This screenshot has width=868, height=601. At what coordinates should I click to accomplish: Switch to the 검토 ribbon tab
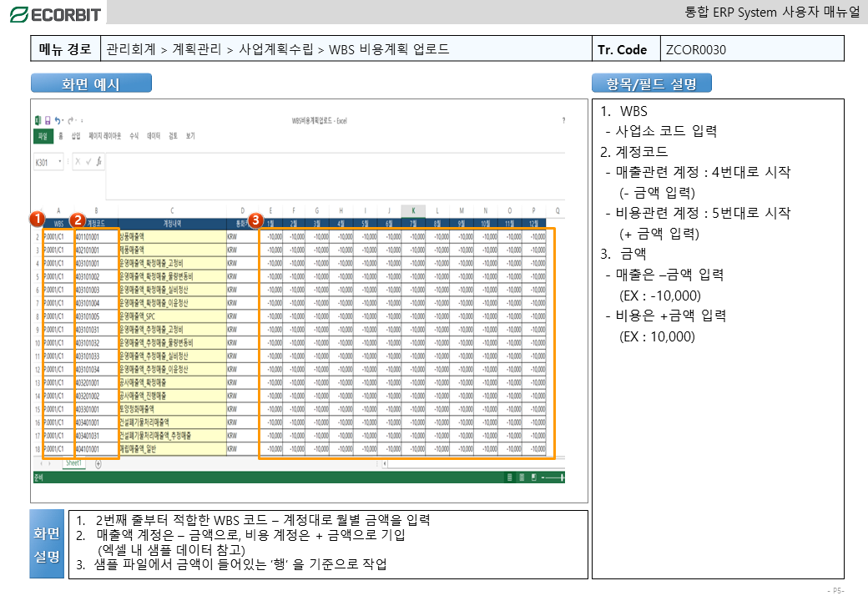(174, 136)
